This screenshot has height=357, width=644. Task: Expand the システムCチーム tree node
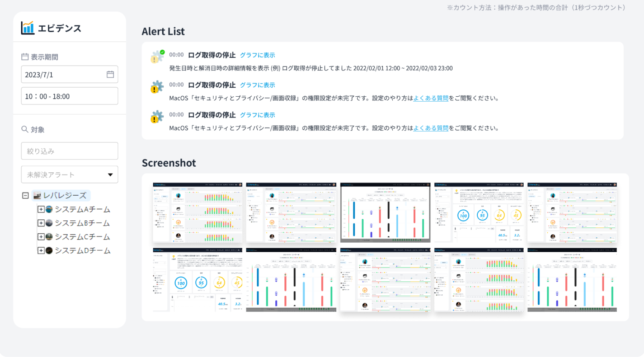[x=41, y=237]
